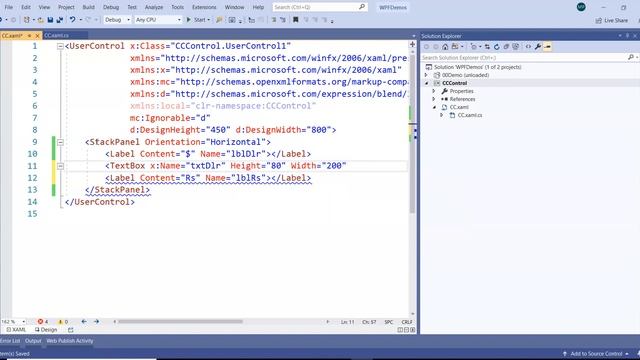Viewport: 640px width, 360px height.
Task: Click the navigate forward arrow below editor
Action: coord(96,322)
